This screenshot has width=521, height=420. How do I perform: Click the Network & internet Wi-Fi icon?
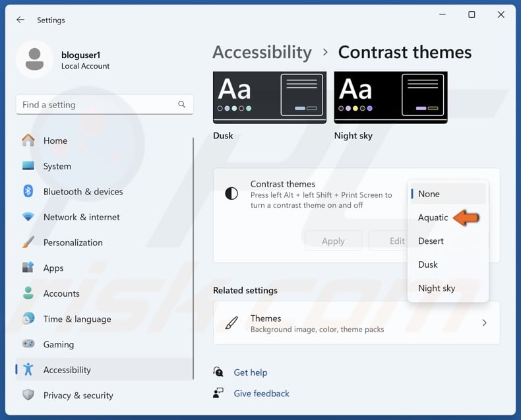(x=28, y=217)
